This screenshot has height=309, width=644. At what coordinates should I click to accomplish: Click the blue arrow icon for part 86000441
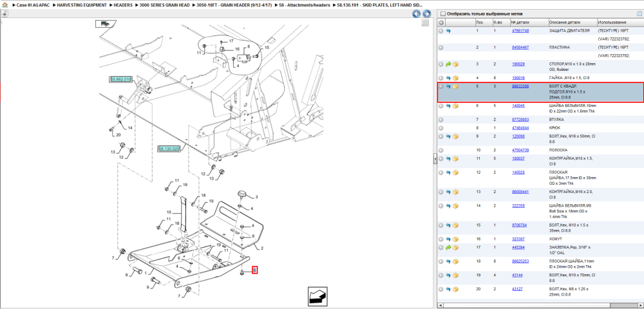click(x=448, y=192)
